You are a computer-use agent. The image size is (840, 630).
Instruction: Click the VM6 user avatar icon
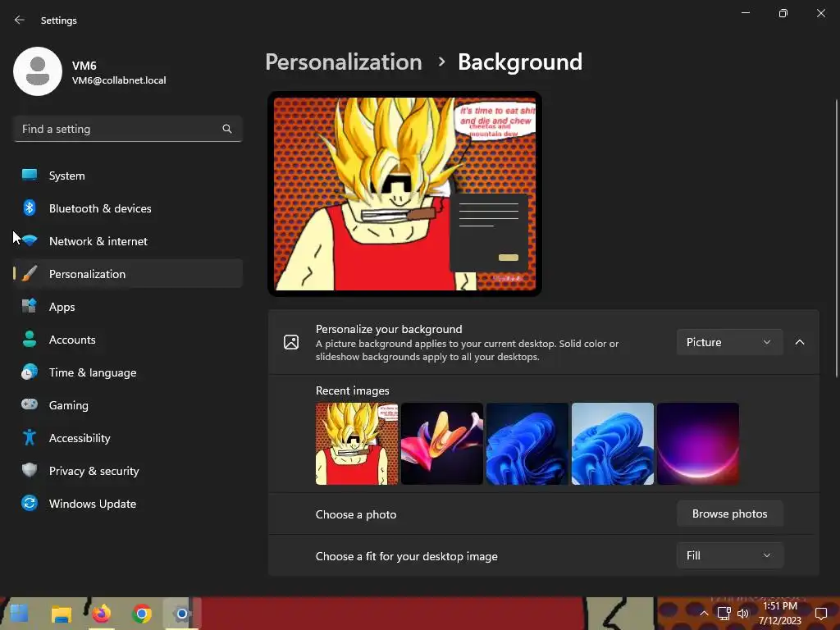pos(38,71)
